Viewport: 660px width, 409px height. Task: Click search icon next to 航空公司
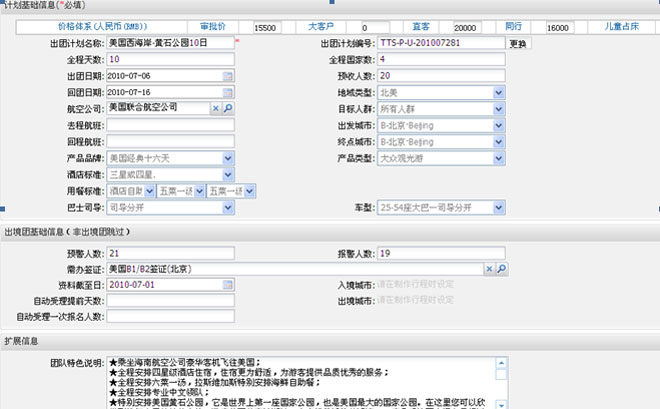click(x=228, y=108)
